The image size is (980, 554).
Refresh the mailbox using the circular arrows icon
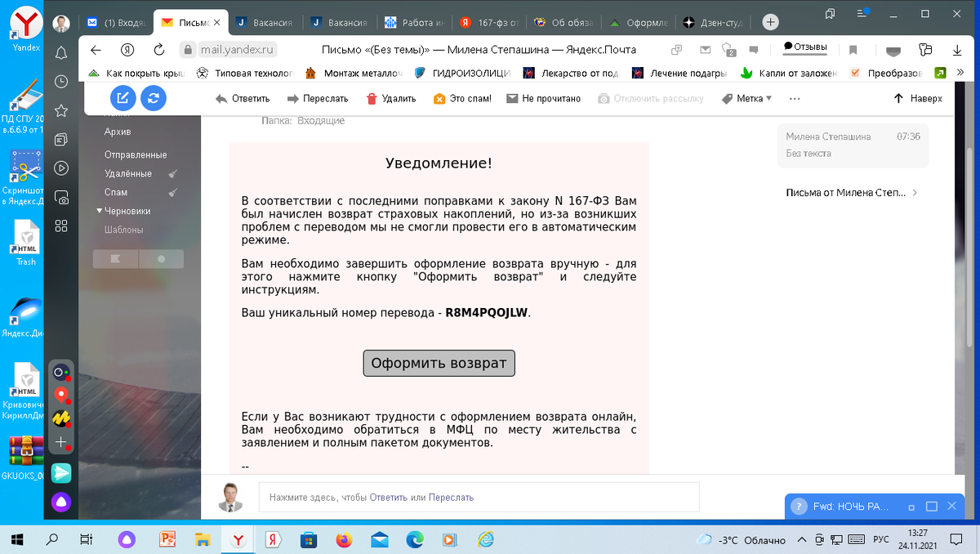154,97
